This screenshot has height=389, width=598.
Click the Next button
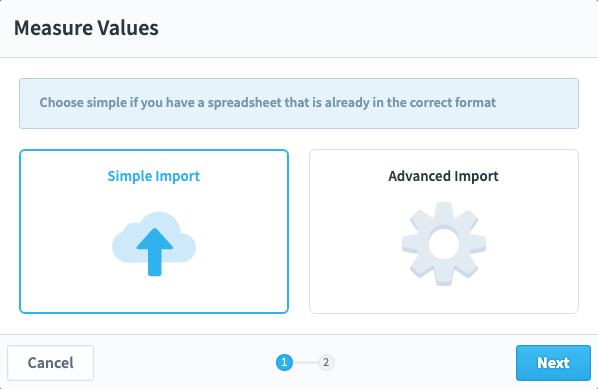[553, 363]
